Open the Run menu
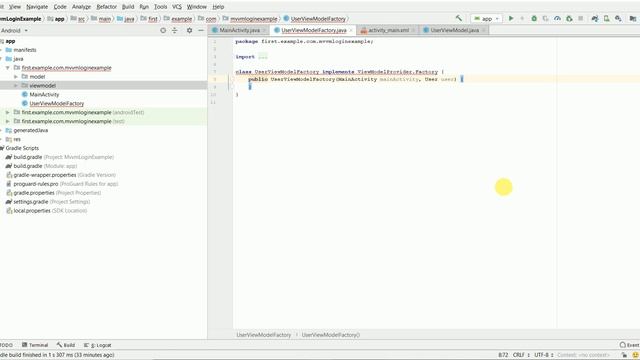 144,7
